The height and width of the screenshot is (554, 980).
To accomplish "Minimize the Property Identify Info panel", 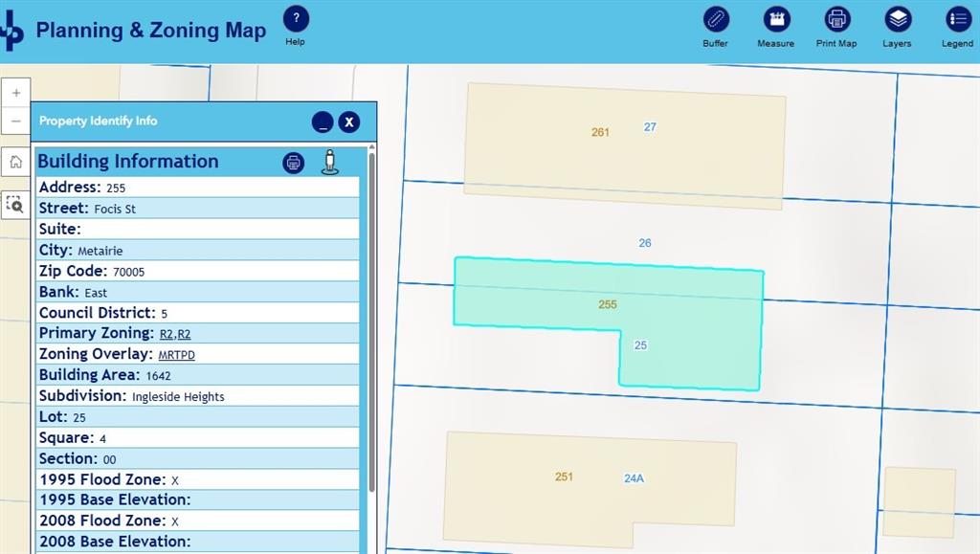I will tap(323, 122).
